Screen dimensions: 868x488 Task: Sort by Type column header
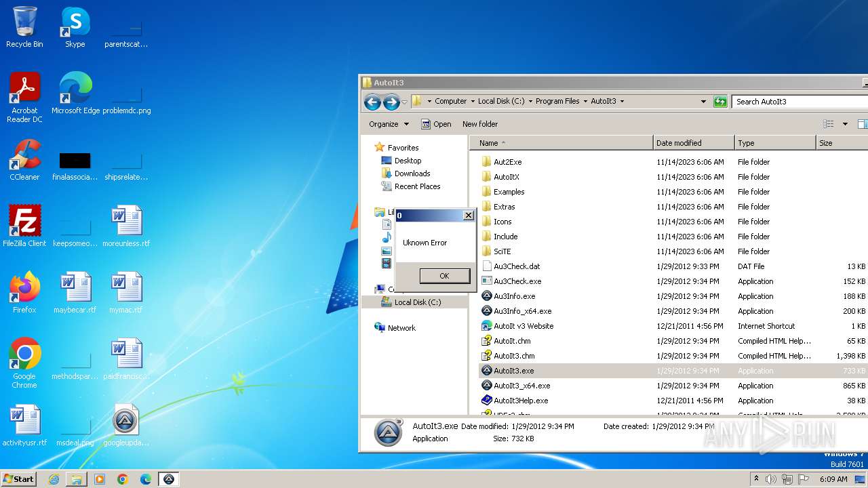775,143
